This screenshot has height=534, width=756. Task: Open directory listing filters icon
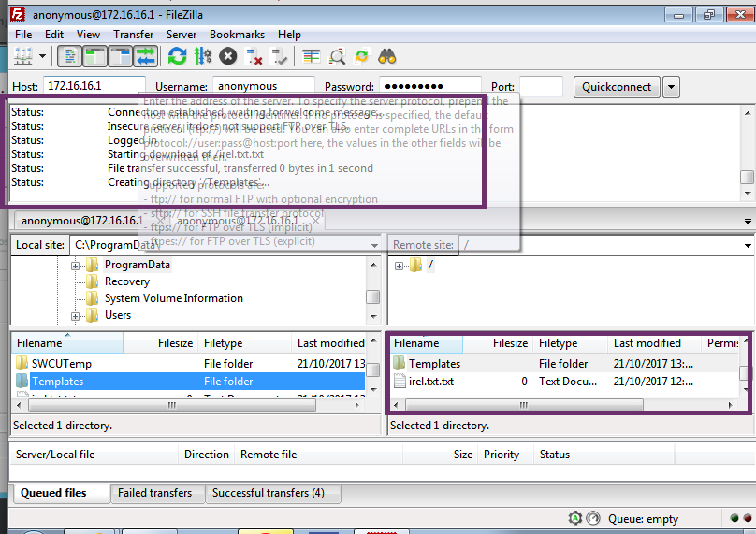pyautogui.click(x=311, y=56)
